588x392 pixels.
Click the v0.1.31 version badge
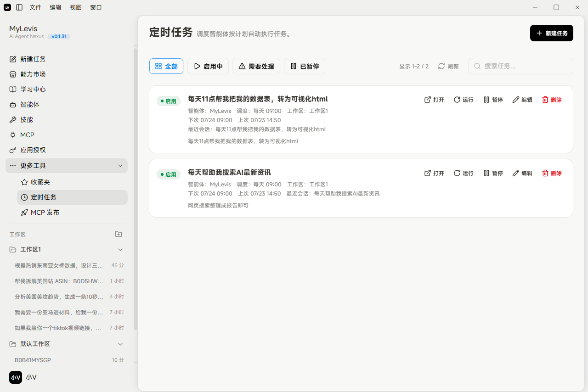pyautogui.click(x=59, y=36)
